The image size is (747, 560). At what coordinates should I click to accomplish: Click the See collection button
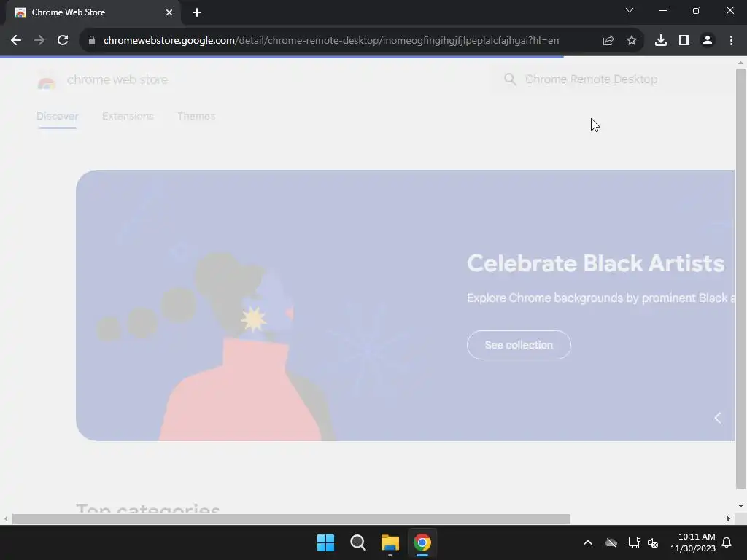point(519,345)
